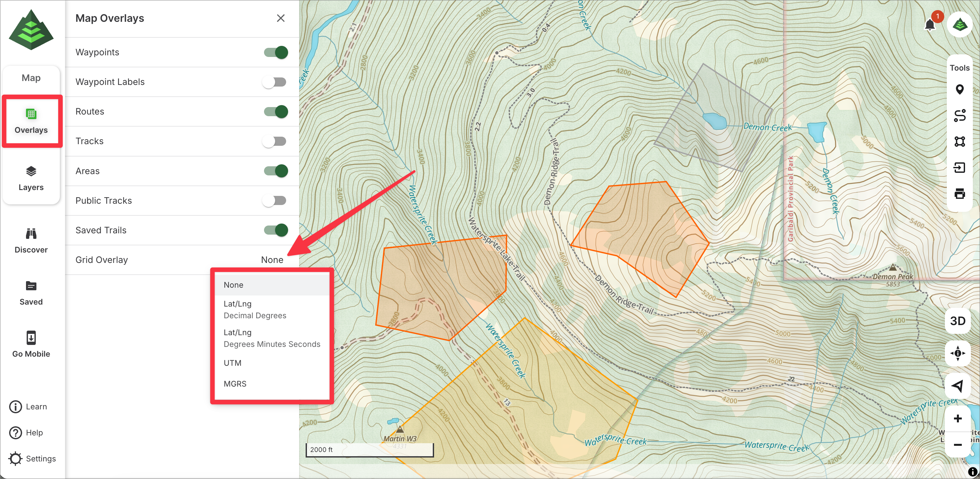
Task: Enable the Waypoint Labels toggle
Action: click(x=274, y=82)
